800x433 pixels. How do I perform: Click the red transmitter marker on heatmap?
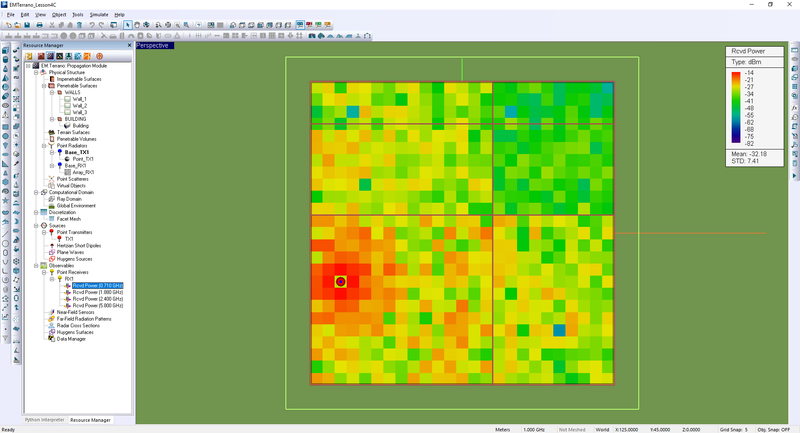pos(340,283)
